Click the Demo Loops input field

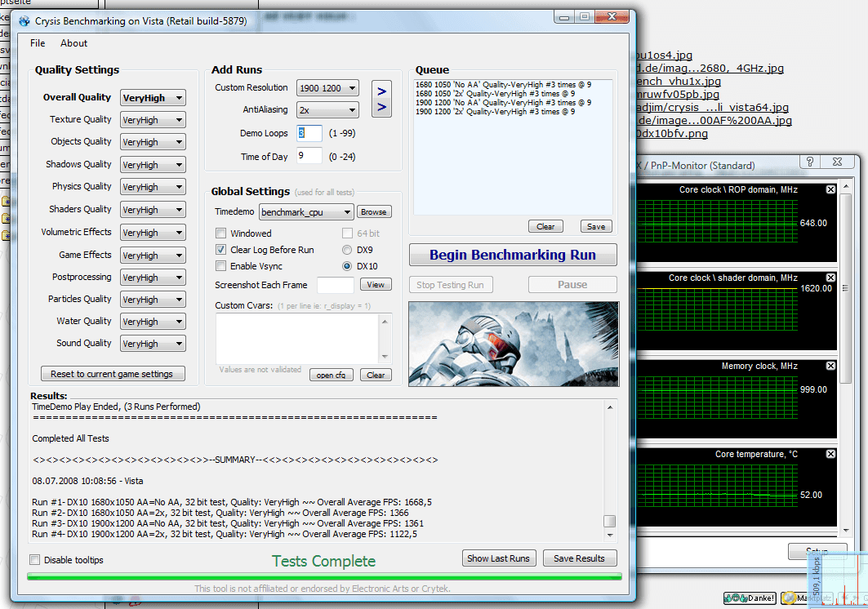(x=309, y=133)
